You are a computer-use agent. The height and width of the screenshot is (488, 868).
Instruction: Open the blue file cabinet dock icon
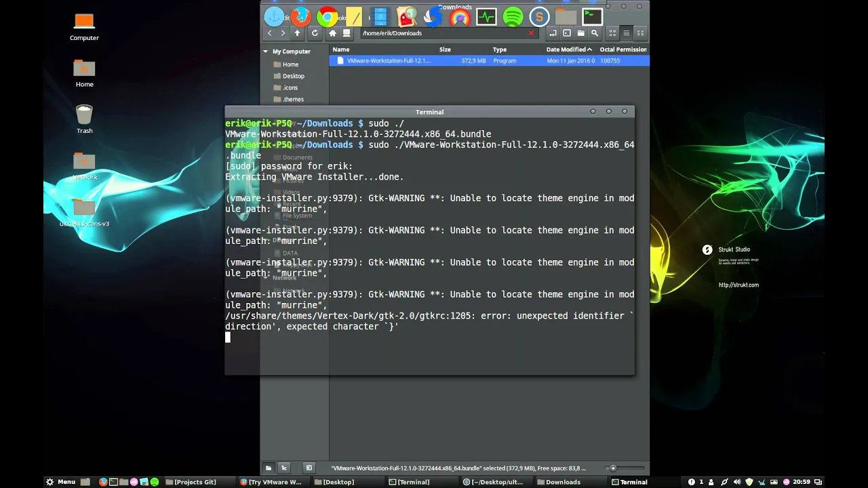pyautogui.click(x=380, y=17)
